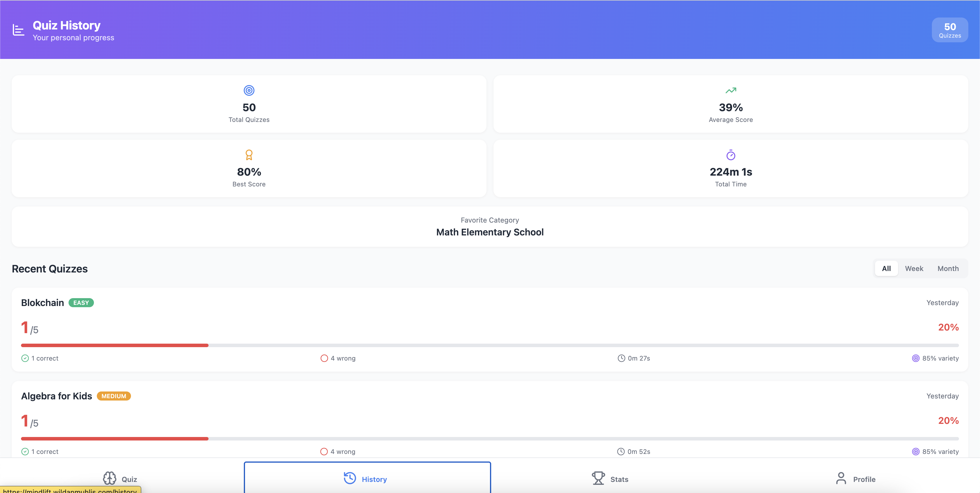This screenshot has height=493, width=980.
Task: Select the All filter for recent quizzes
Action: tap(886, 269)
